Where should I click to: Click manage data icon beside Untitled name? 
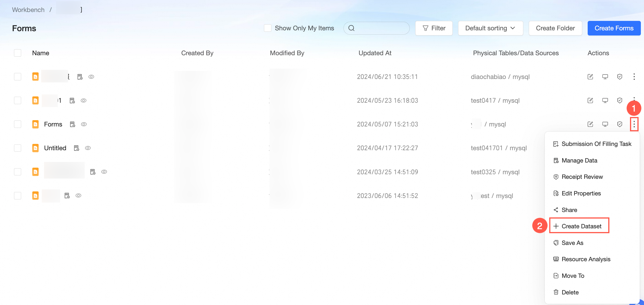pyautogui.click(x=77, y=148)
